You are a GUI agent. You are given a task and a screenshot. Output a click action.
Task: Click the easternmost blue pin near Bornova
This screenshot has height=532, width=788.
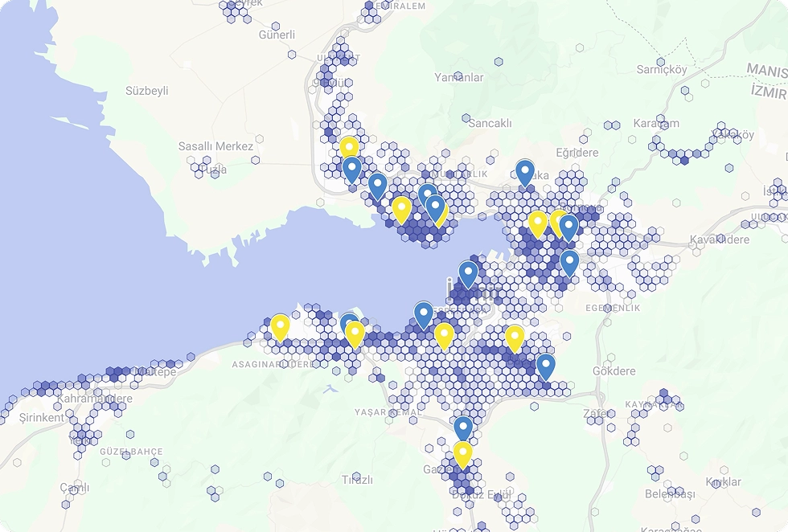569,262
